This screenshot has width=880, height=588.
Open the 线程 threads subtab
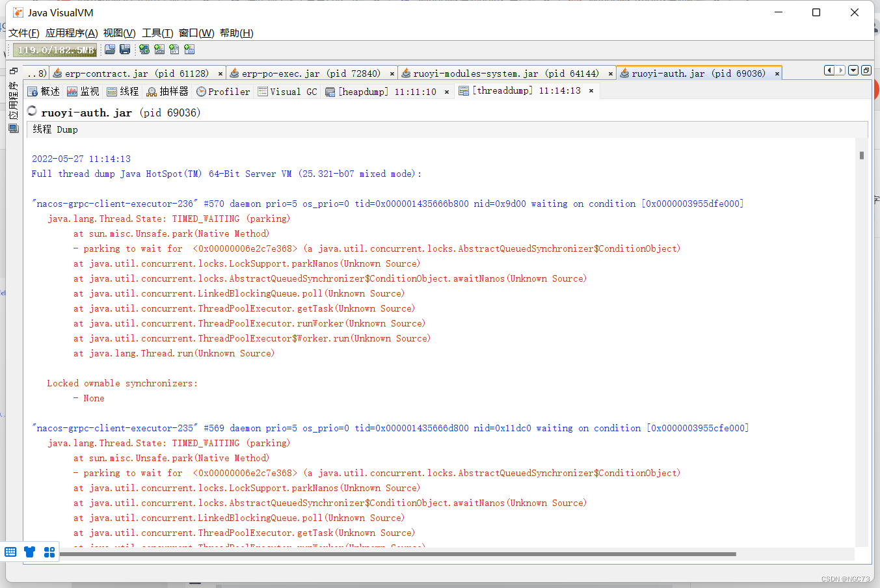pos(123,92)
